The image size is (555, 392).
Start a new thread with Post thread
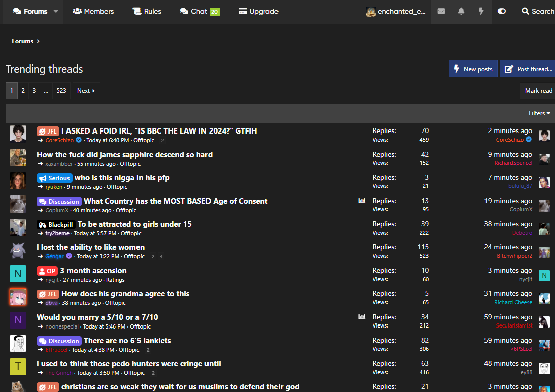528,69
